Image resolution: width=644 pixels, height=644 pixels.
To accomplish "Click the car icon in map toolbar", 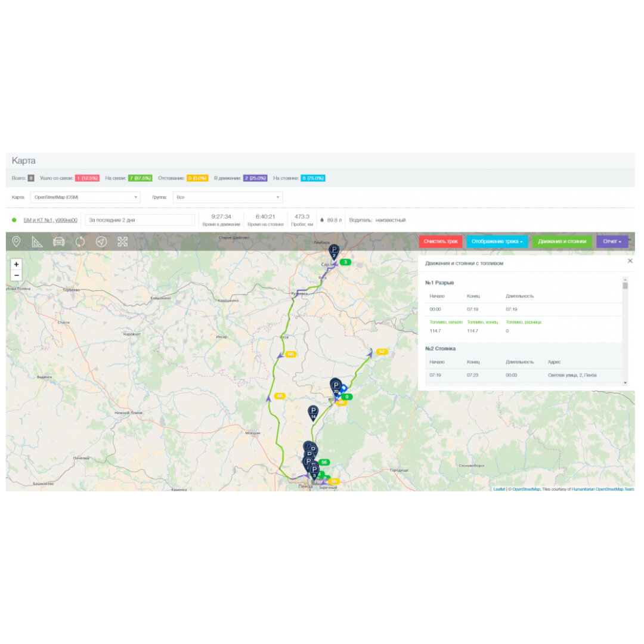I will (x=58, y=241).
